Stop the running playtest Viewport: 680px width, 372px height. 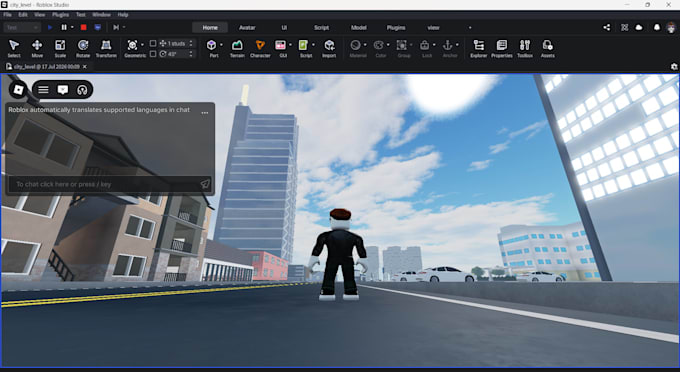[84, 27]
